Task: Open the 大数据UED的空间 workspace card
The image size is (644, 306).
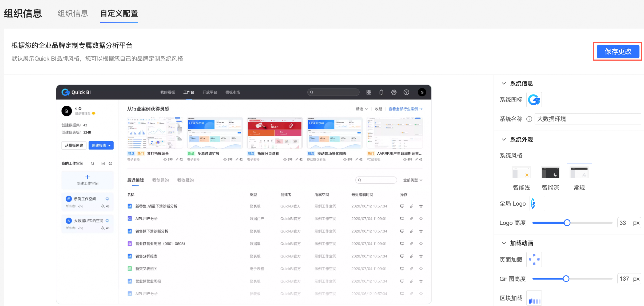Action: 88,224
